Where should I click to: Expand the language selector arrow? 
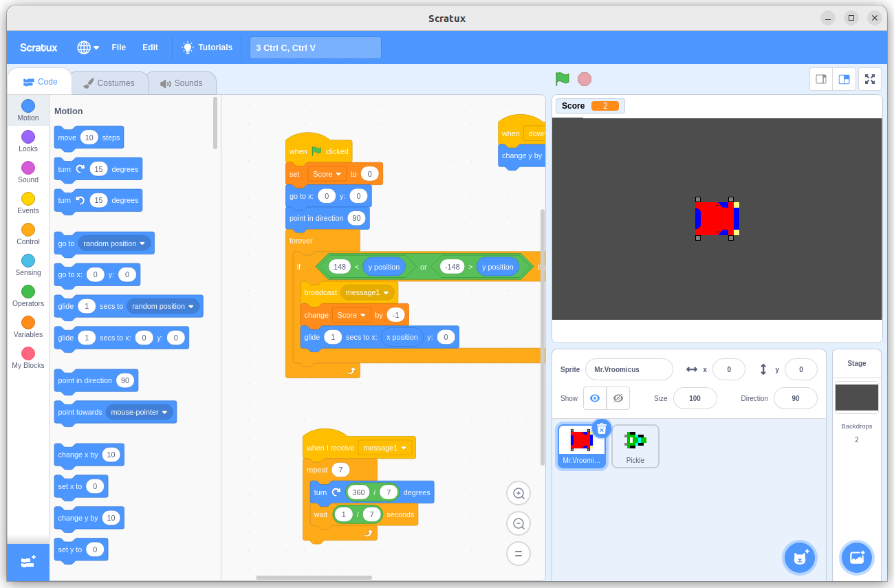pyautogui.click(x=96, y=47)
